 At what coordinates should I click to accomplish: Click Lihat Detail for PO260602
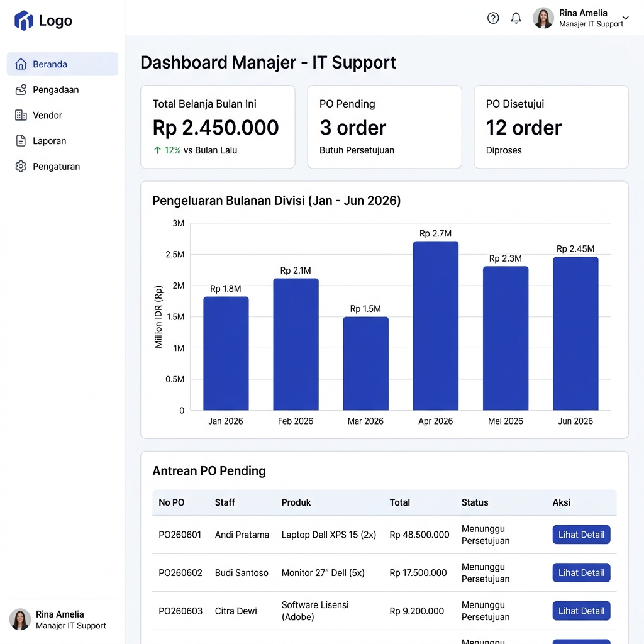[581, 572]
